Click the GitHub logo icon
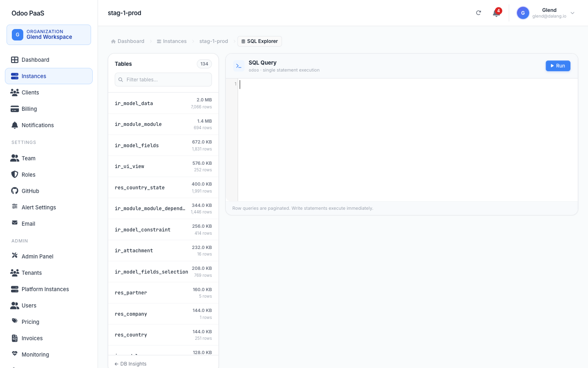Viewport: 588px width, 368px height. [15, 191]
